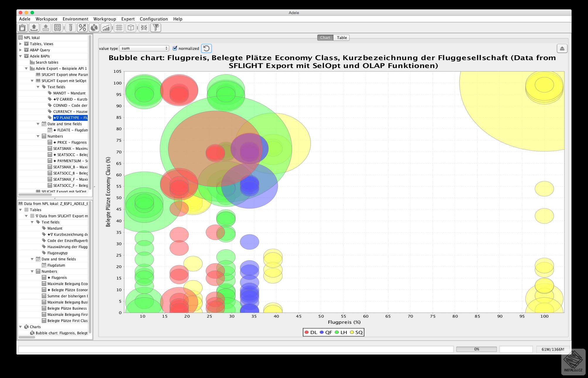Screen dimensions: 588x378
Task: Click the eject icon at chart top right
Action: [562, 48]
